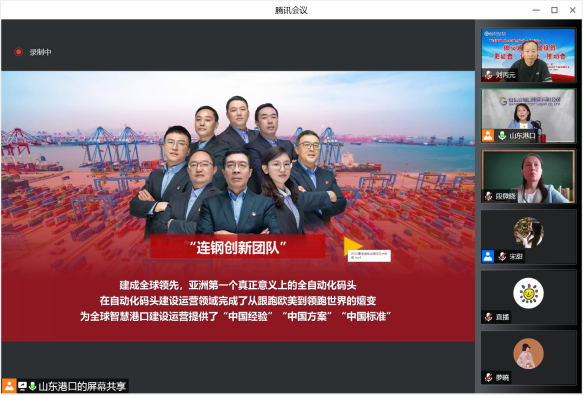Click the screen share icon beside 山东港口的屏幕共享

(x=22, y=386)
